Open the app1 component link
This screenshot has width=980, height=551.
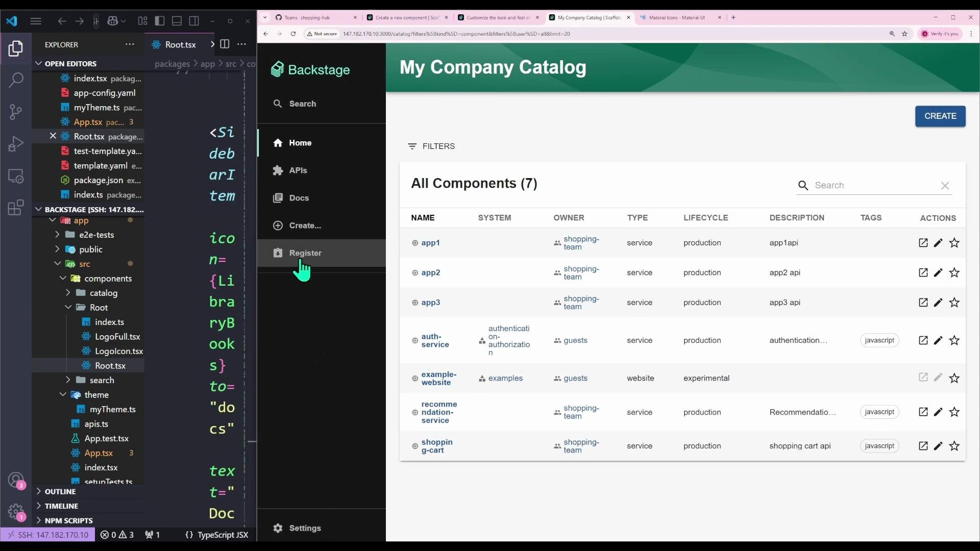[x=430, y=243]
